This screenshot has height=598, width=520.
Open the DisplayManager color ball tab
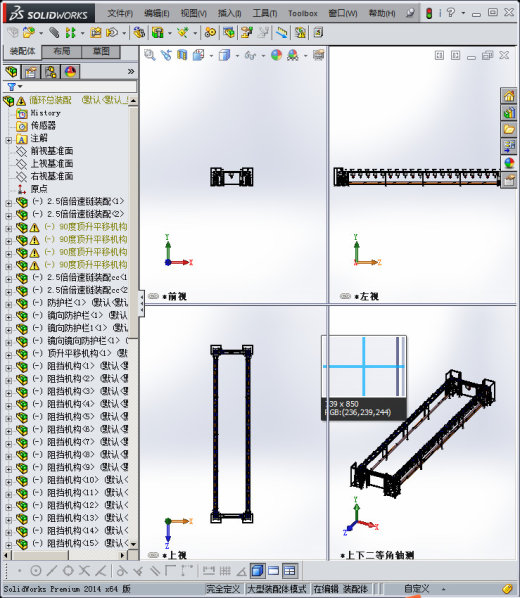[x=70, y=72]
